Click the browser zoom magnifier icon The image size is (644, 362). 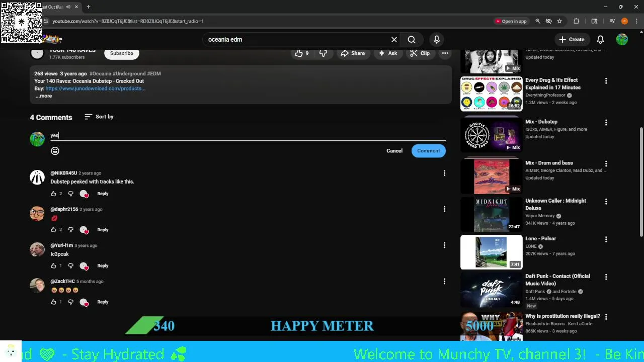coord(537,21)
